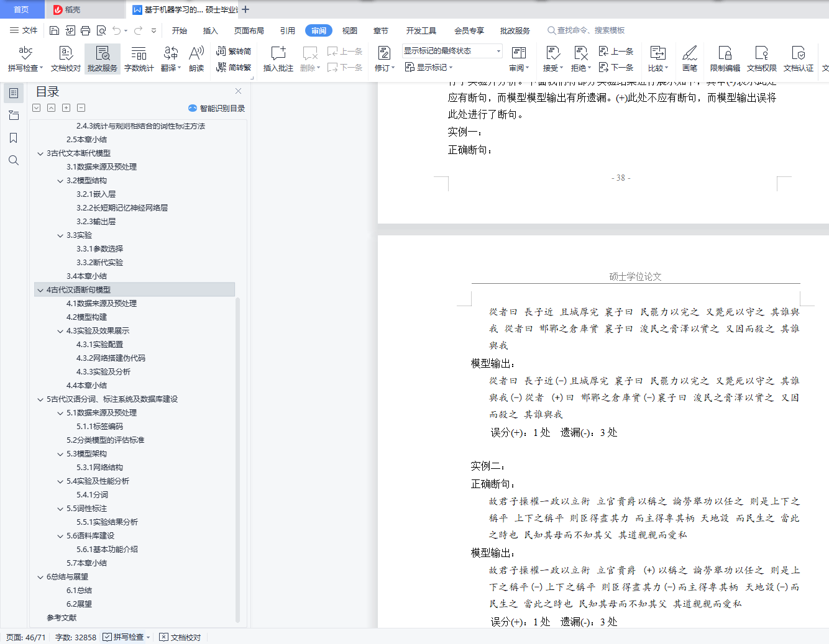The image size is (829, 644).
Task: Collapse the 3古代文本断代模型 tree node
Action: coord(40,153)
